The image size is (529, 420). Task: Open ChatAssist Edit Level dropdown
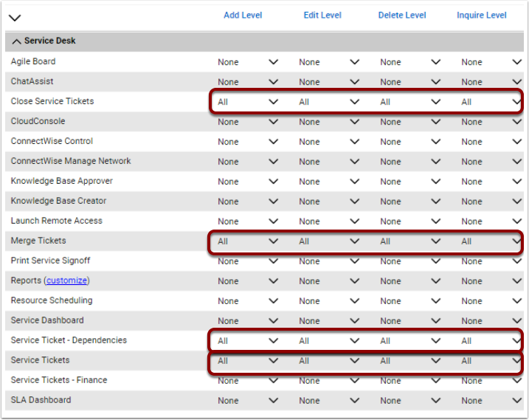[x=329, y=82]
